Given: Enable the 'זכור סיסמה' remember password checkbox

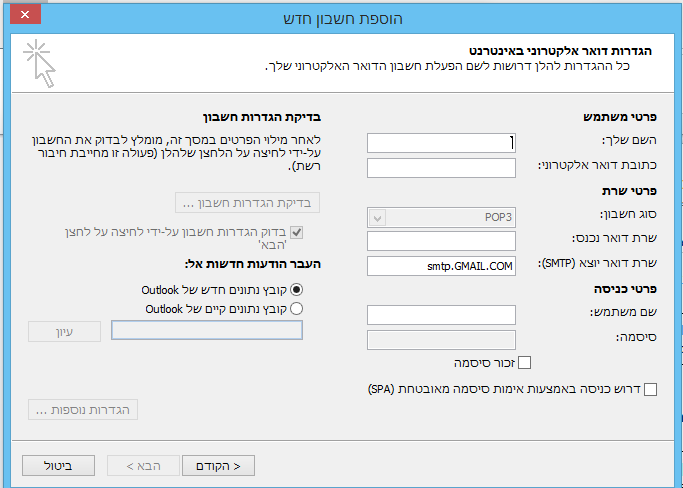Looking at the screenshot, I should [x=524, y=363].
